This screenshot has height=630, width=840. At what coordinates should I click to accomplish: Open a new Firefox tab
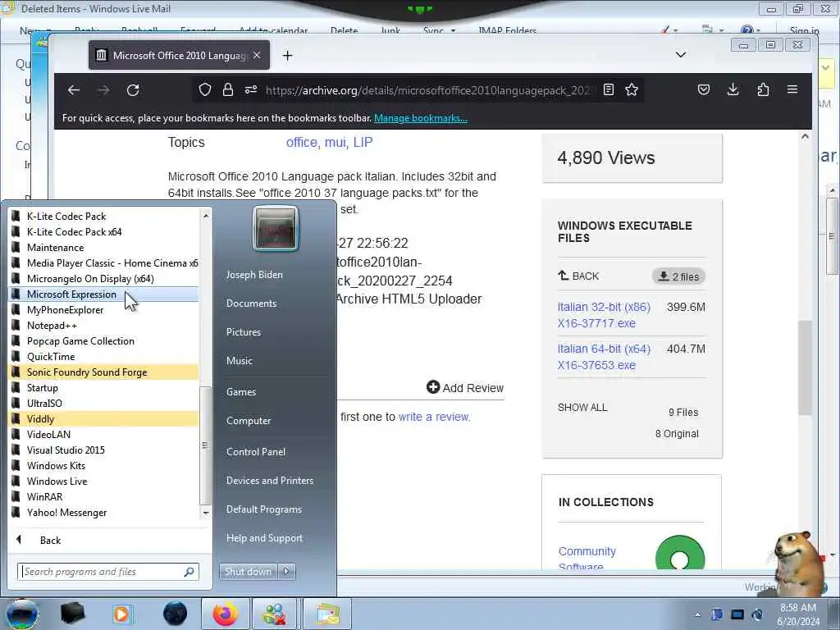288,55
